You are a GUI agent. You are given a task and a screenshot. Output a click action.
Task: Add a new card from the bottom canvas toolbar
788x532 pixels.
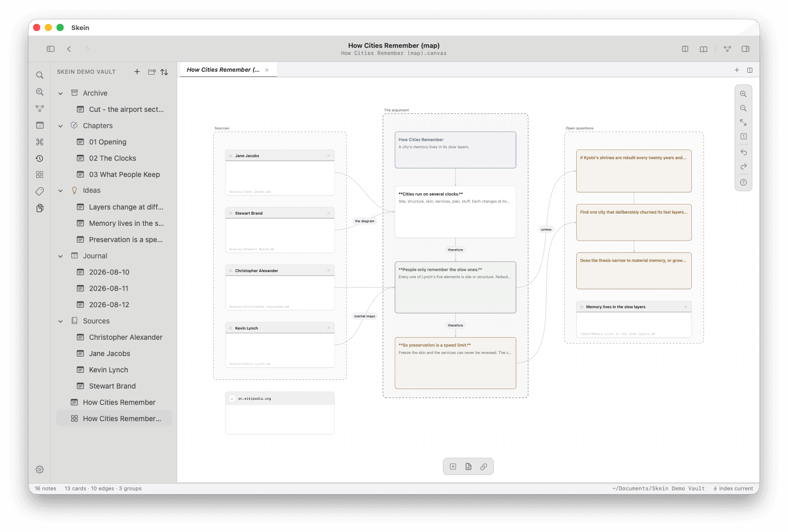point(453,466)
